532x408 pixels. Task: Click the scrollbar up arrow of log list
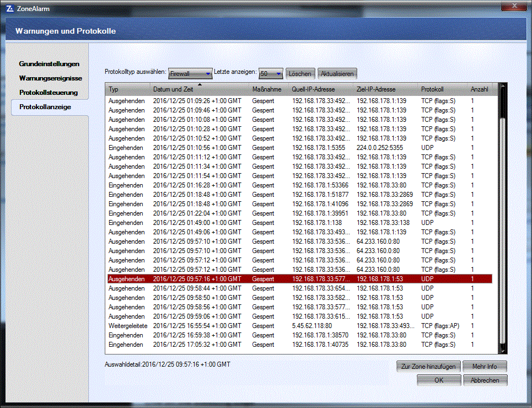(502, 87)
